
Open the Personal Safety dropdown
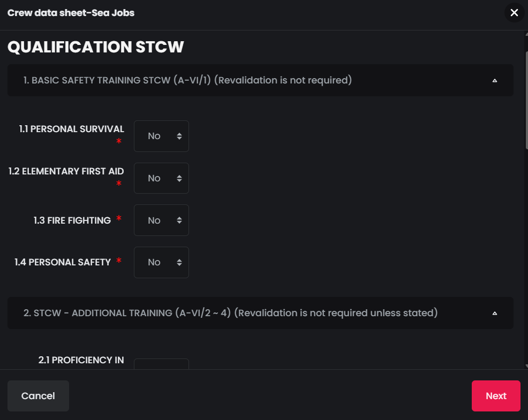[x=161, y=262]
